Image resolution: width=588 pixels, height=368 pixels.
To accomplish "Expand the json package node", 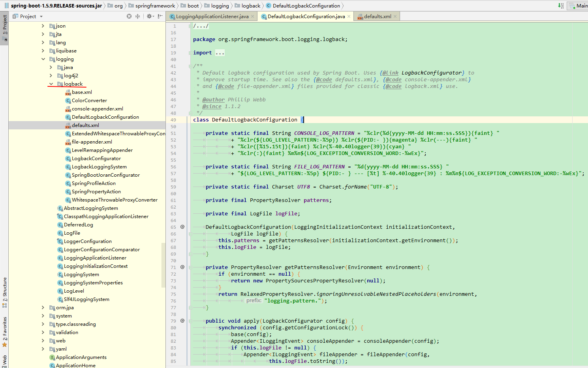I will point(43,26).
